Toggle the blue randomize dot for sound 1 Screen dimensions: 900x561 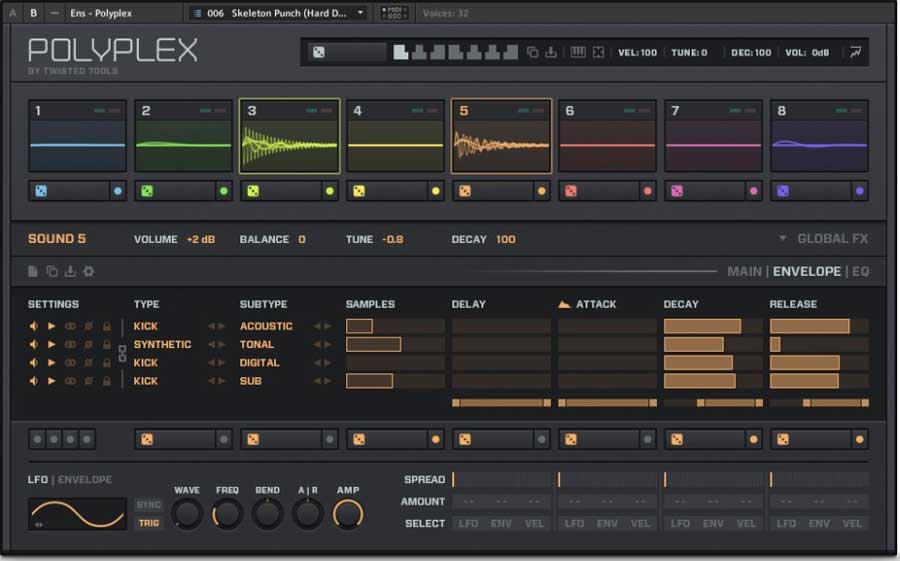click(x=118, y=191)
